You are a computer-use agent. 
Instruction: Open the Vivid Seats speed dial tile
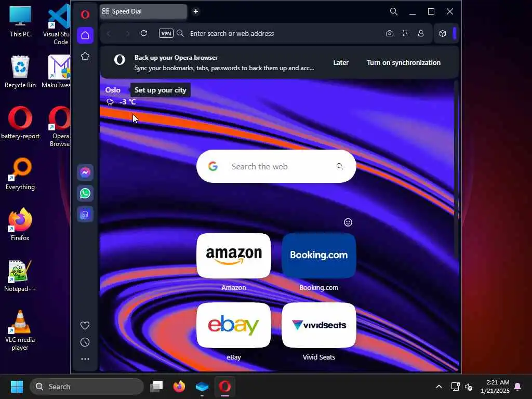coord(319,325)
